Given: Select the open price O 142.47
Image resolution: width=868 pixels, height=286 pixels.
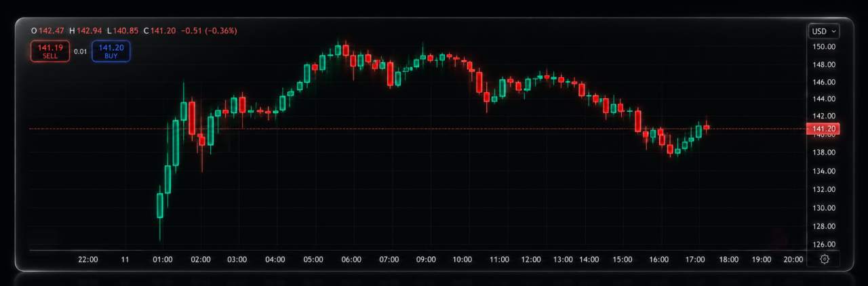Looking at the screenshot, I should tap(48, 30).
